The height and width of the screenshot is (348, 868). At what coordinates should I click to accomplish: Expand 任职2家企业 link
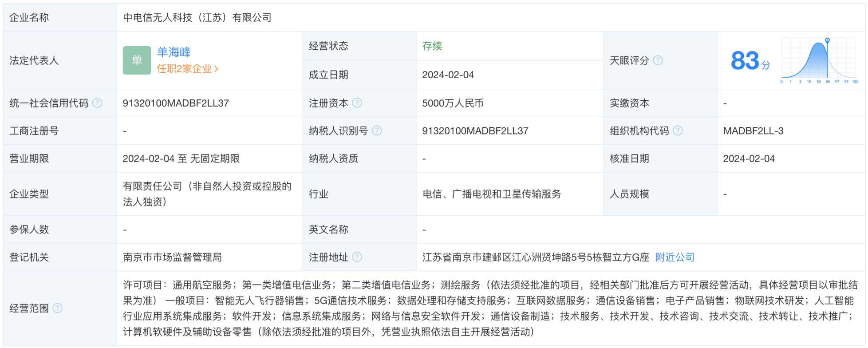(x=188, y=69)
